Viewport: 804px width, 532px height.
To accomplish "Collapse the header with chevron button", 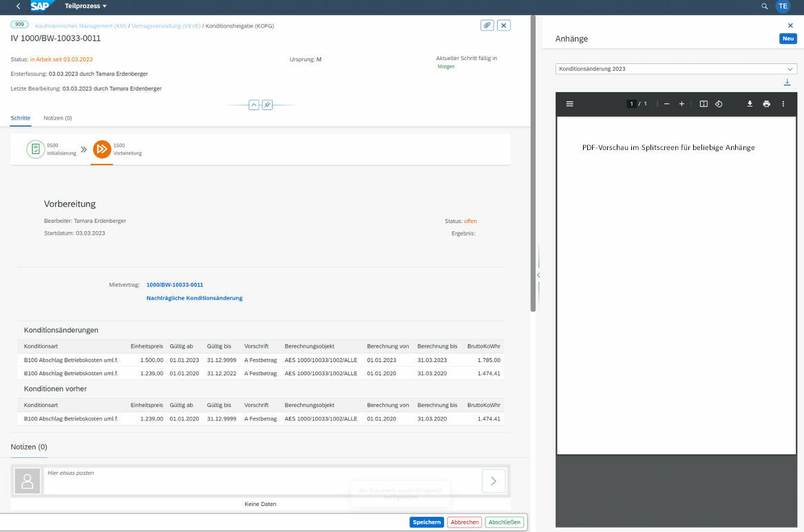I will coord(254,105).
